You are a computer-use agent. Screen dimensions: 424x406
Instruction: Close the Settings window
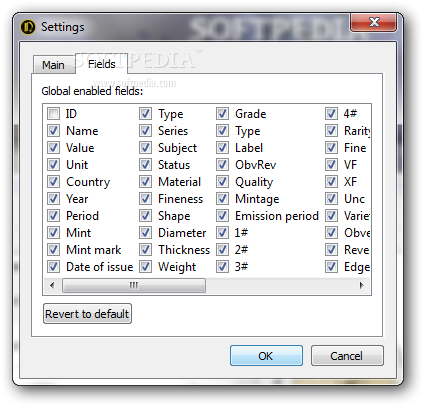[373, 22]
